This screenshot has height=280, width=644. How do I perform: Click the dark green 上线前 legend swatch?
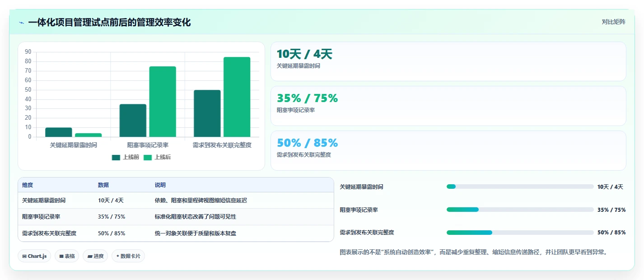pos(116,157)
